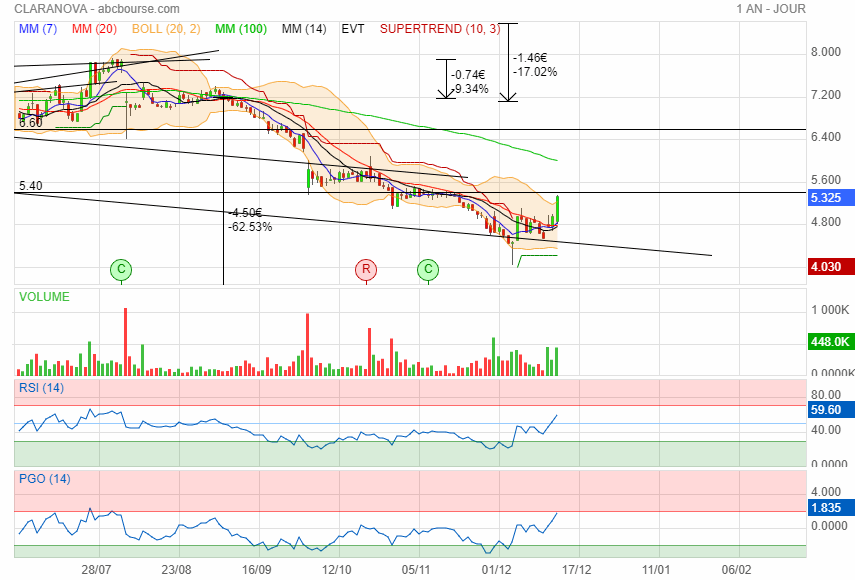This screenshot has height=580, width=855.
Task: Click the 4.800 price axis label
Action: tap(826, 222)
